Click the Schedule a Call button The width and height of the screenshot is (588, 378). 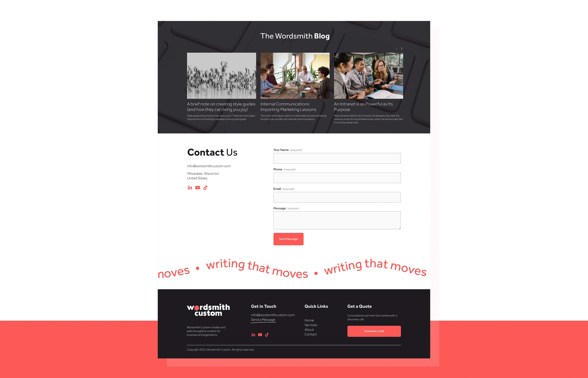(374, 331)
